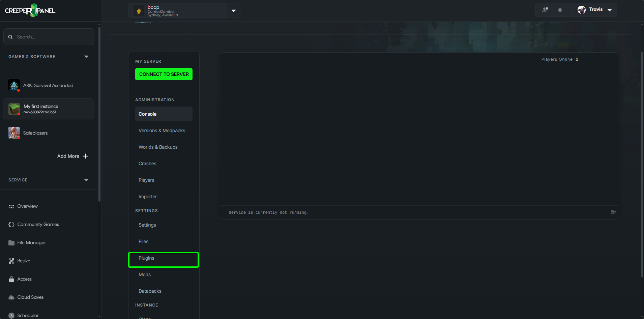Open the Travis account dropdown

[609, 10]
